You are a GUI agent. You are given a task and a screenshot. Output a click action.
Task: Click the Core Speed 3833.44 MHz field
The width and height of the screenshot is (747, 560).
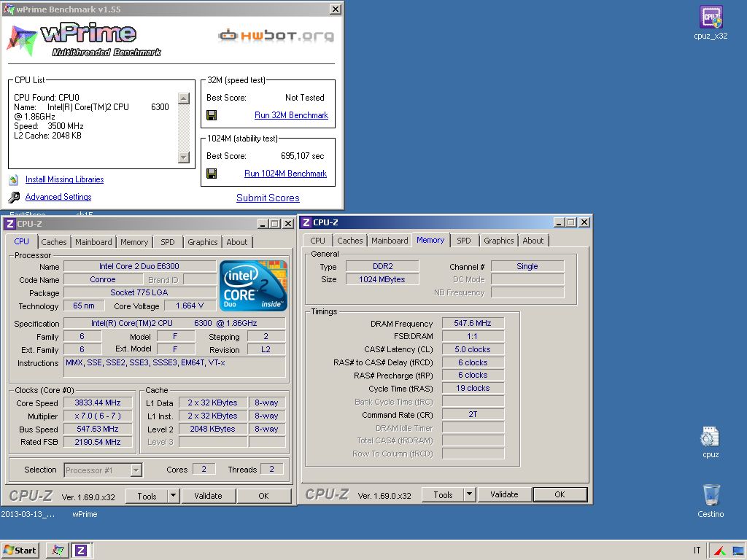coord(98,402)
